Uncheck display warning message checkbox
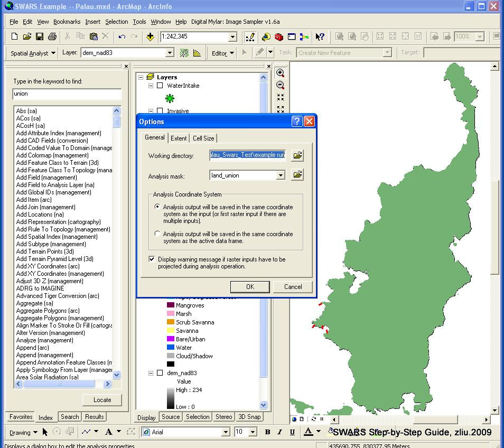Viewport: 504px width, 448px height. [152, 259]
